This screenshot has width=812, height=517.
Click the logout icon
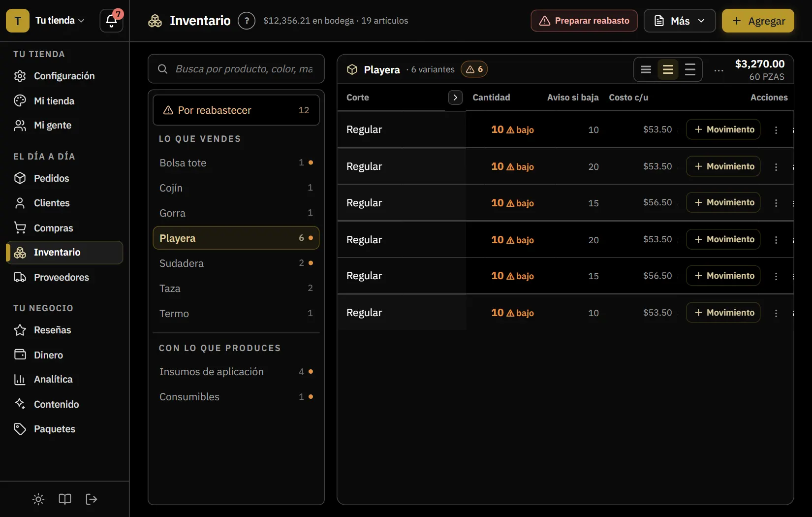point(92,499)
